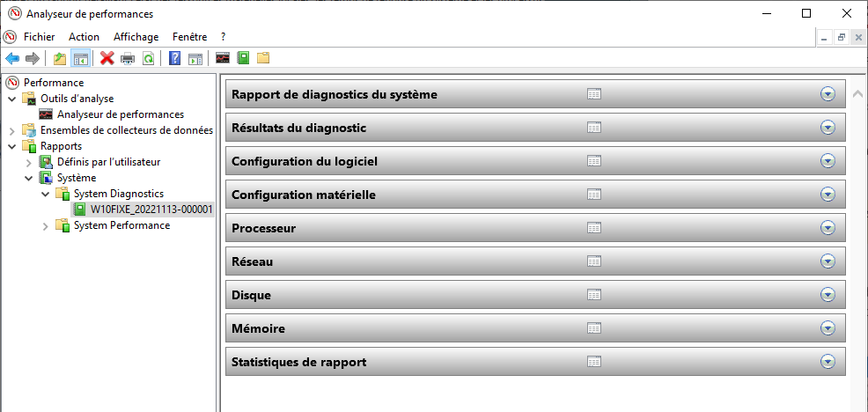The width and height of the screenshot is (868, 412).
Task: Expand Ensembles de collecteurs de données node
Action: 12,130
